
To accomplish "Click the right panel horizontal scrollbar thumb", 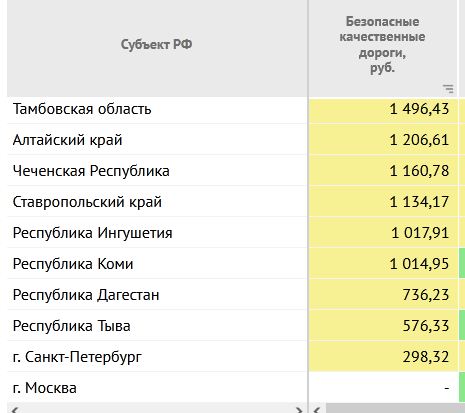I will point(395,409).
